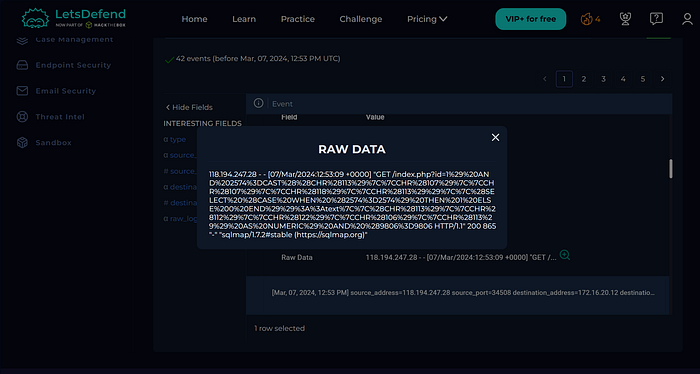Open Endpoint Security section
This screenshot has height=374, width=700.
pos(73,65)
